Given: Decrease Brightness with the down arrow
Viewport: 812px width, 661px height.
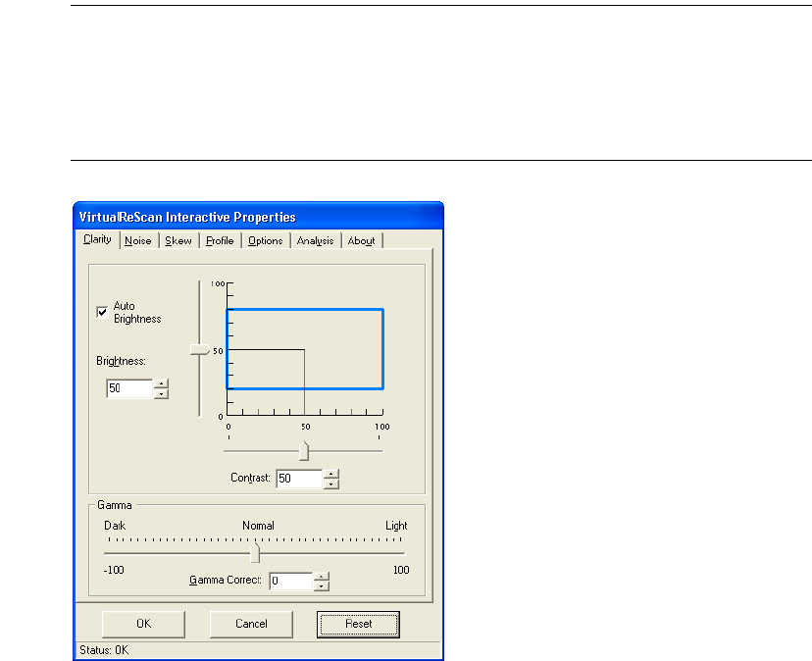Looking at the screenshot, I should point(162,394).
